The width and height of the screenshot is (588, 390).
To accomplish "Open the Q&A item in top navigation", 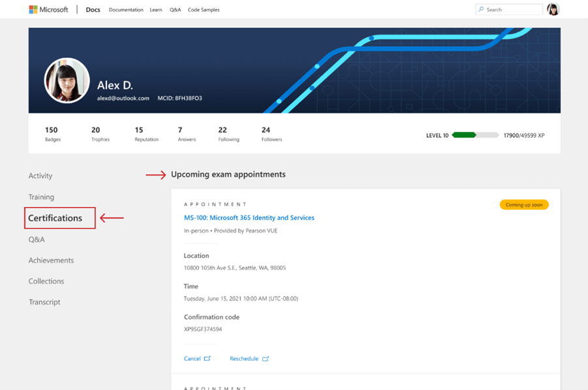I will [175, 10].
